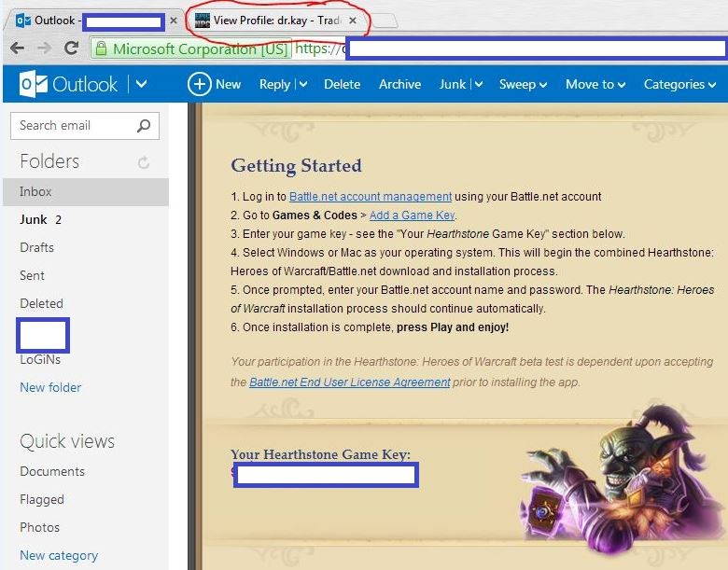Screen dimensions: 728x570
Task: Click the Quick views heading
Action: [x=67, y=441]
